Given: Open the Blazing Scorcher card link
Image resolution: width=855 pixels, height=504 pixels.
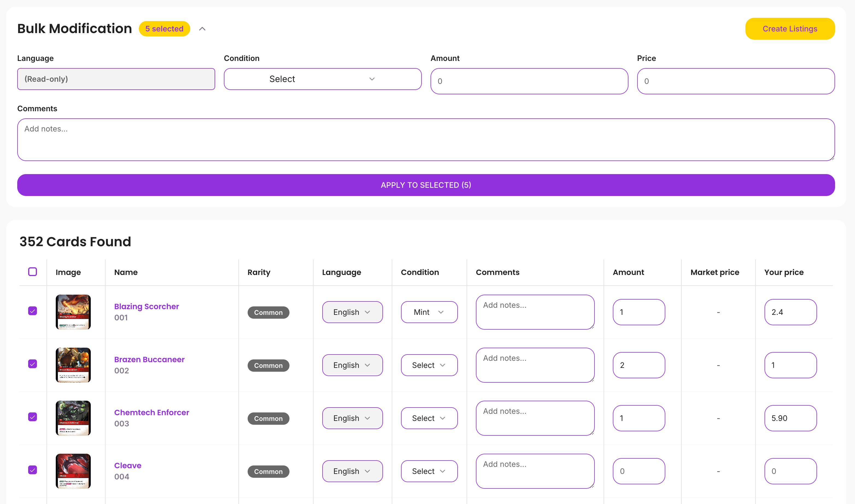Looking at the screenshot, I should 146,306.
